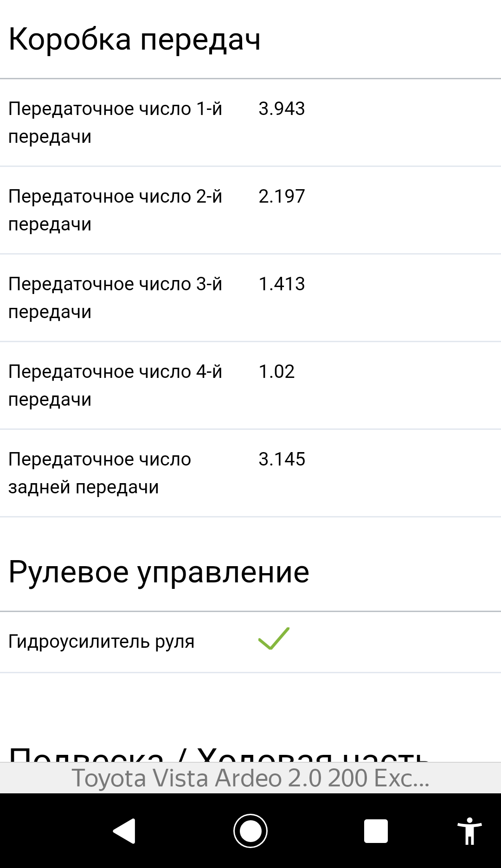Screen dimensions: 501x868
Task: Click the 3.943 gear ratio value
Action: click(x=282, y=109)
